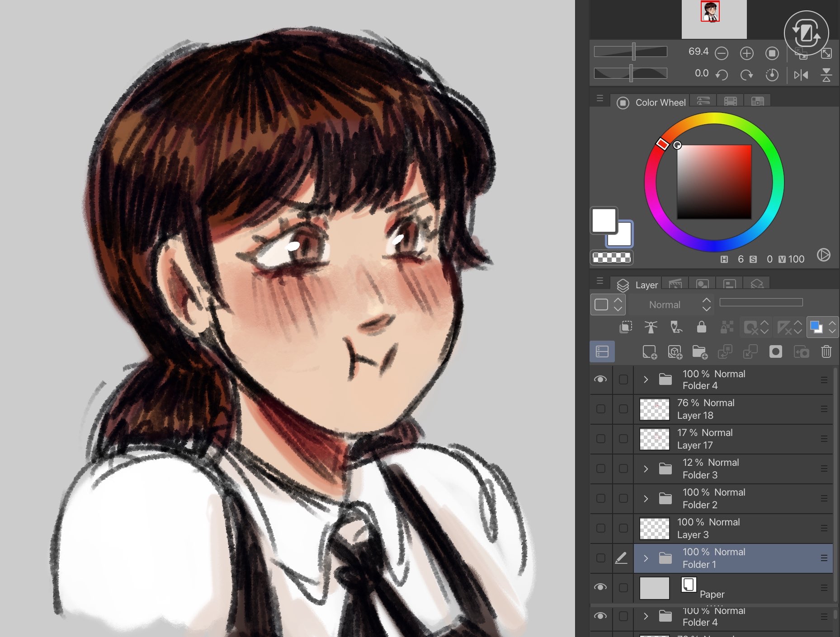Delete the selected layer with trash icon

[826, 352]
